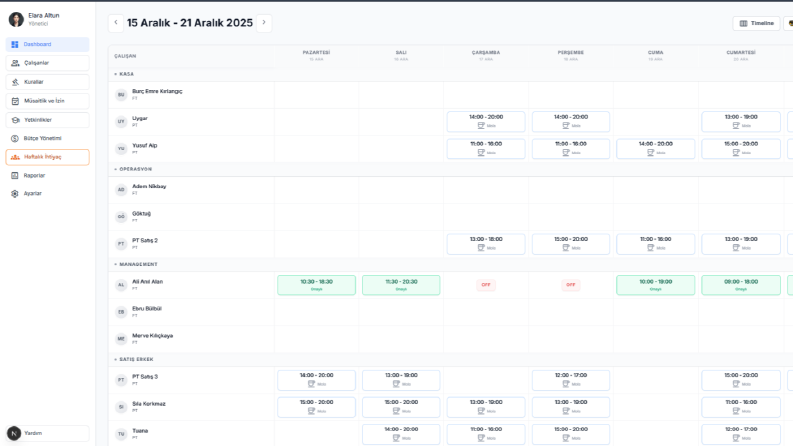Open PT Satış 3 Pazartesi 14:00 - 20:00 shift
793x446 pixels.
coord(316,380)
